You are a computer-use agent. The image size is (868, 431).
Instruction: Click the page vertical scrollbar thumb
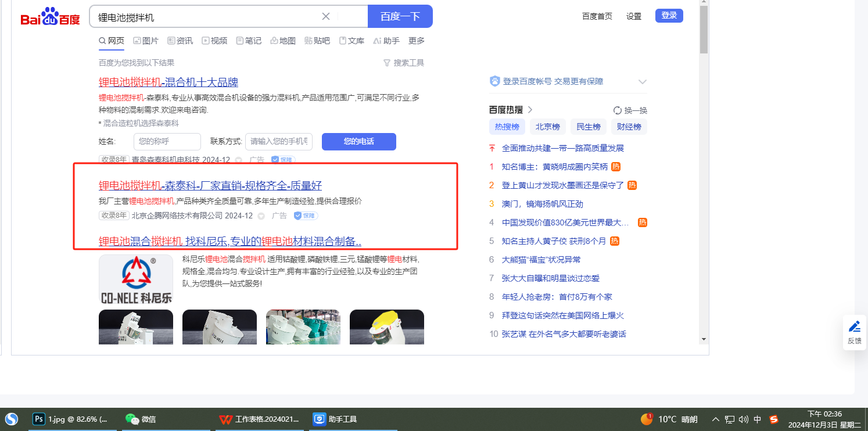[704, 30]
